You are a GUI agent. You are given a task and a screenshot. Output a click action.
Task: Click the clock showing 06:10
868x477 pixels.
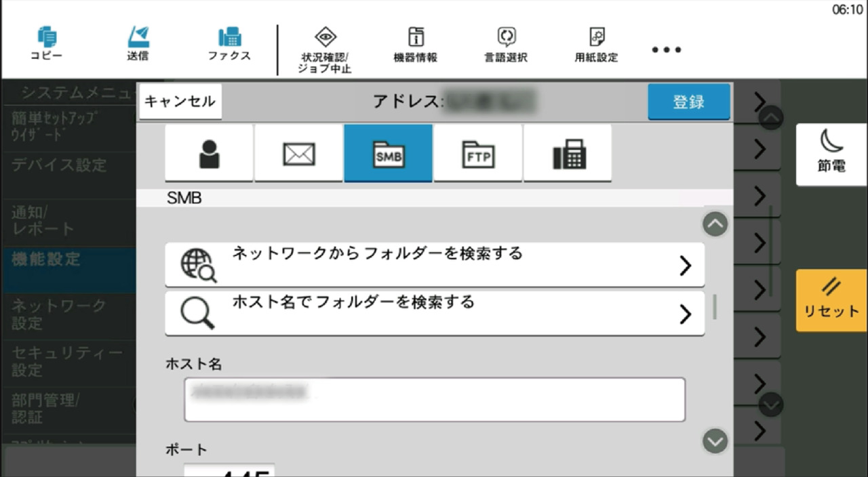[x=848, y=9]
